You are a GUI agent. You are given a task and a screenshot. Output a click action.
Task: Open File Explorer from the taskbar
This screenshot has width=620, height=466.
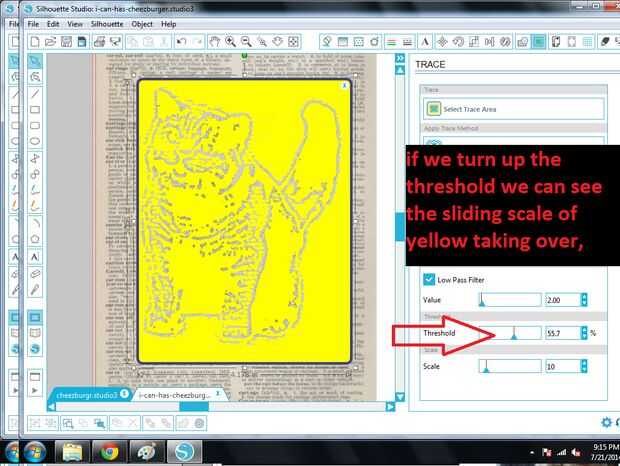(x=72, y=452)
